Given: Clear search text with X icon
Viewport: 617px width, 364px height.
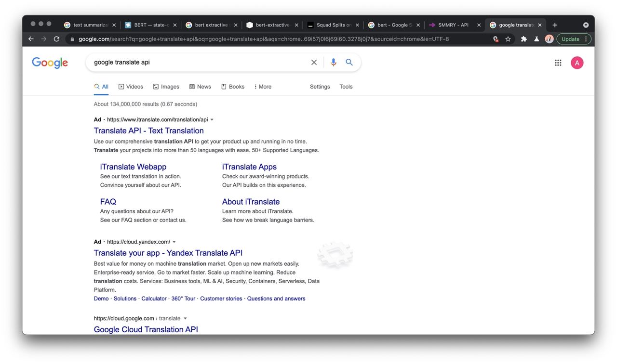Looking at the screenshot, I should 314,62.
